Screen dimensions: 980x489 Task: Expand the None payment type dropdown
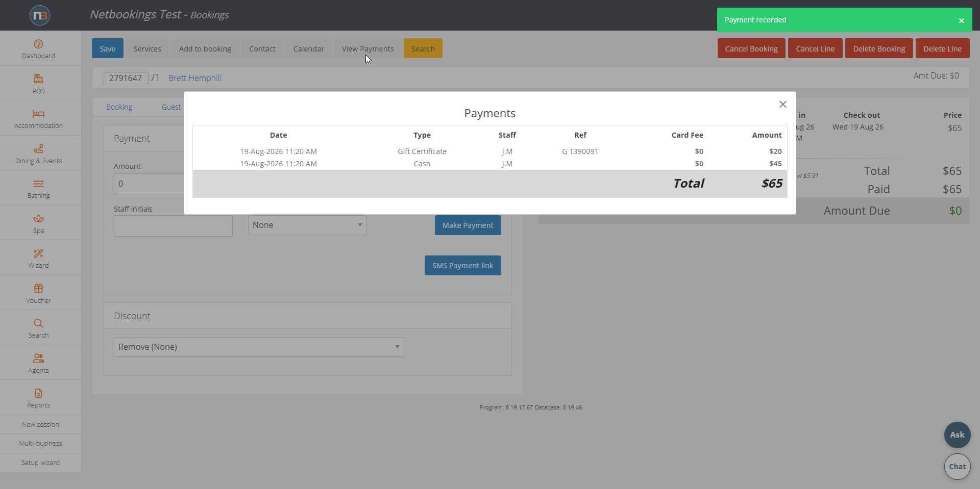307,225
